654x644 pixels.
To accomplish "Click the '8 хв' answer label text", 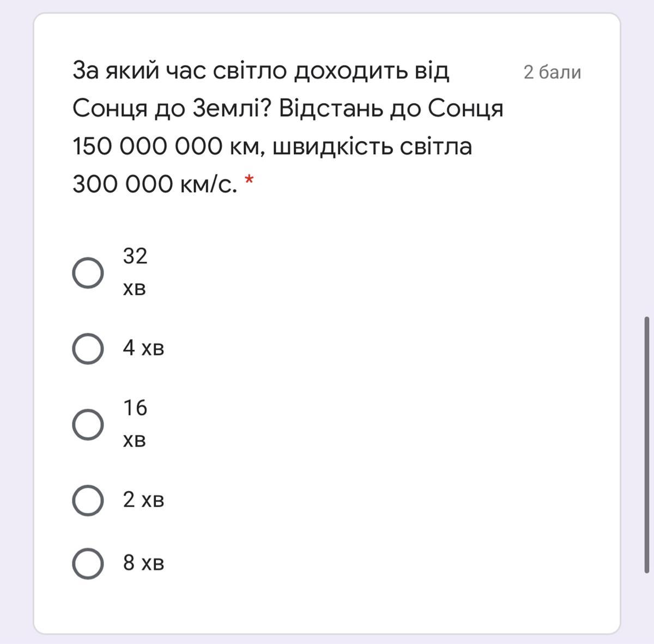I will (x=143, y=563).
